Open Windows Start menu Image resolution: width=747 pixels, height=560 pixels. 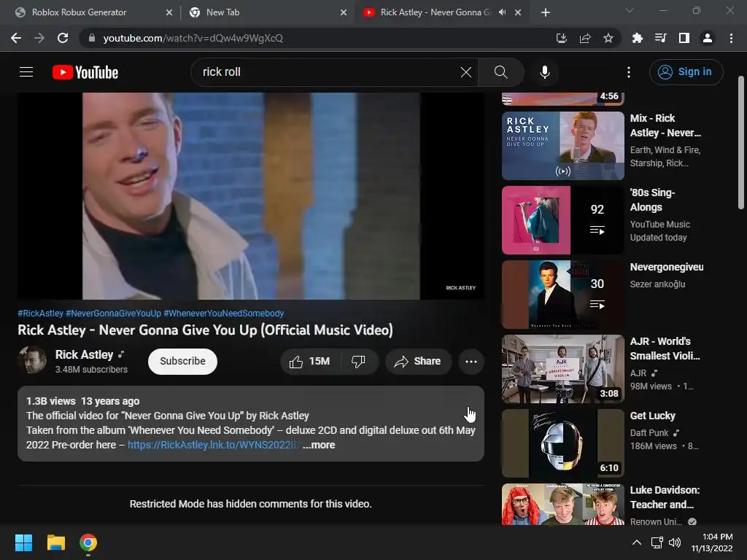point(23,542)
